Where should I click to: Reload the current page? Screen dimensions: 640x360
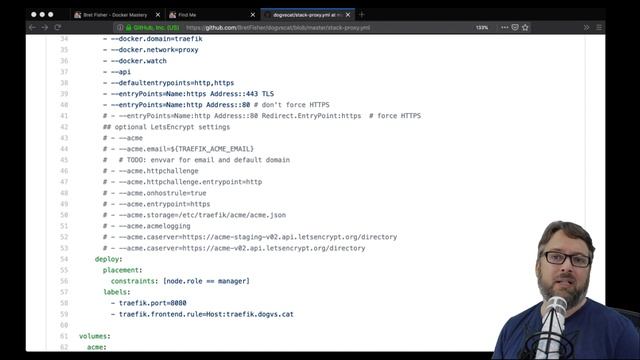click(x=58, y=27)
